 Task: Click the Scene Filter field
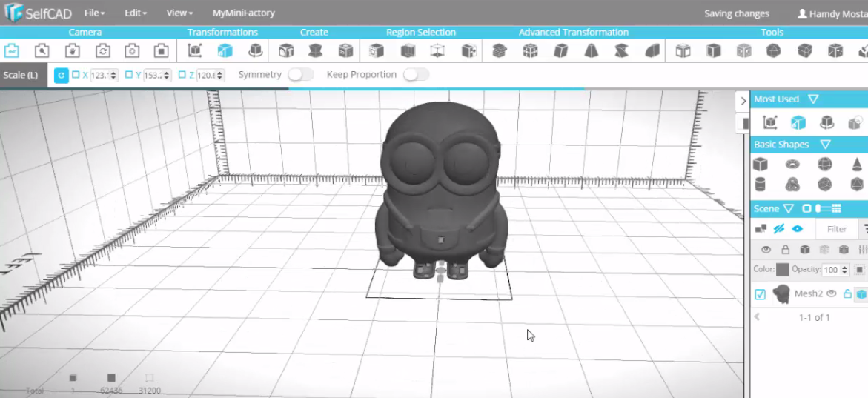[836, 228]
